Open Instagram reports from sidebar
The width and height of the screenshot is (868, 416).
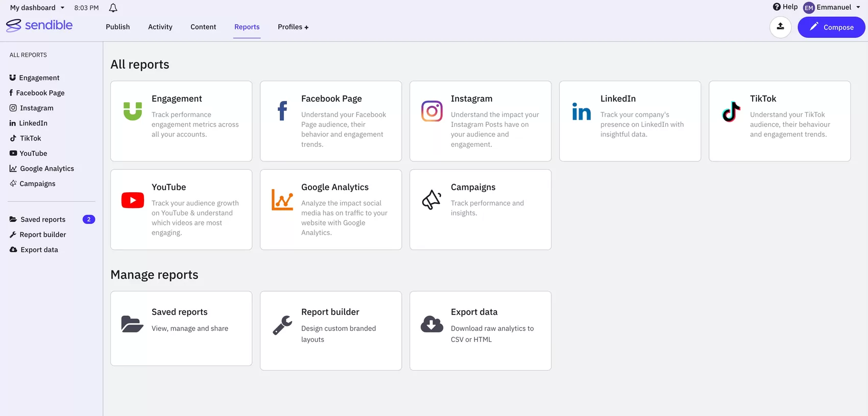(37, 108)
